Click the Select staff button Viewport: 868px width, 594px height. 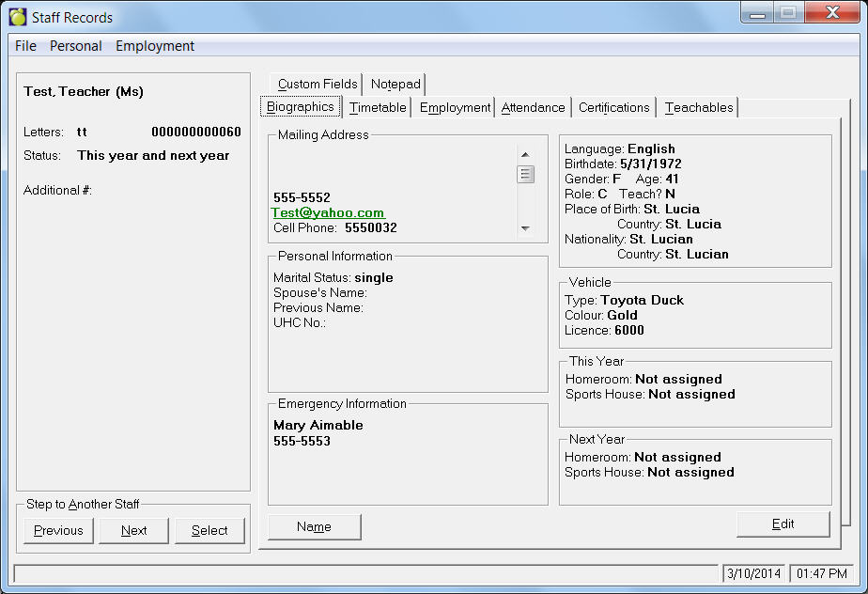(209, 530)
